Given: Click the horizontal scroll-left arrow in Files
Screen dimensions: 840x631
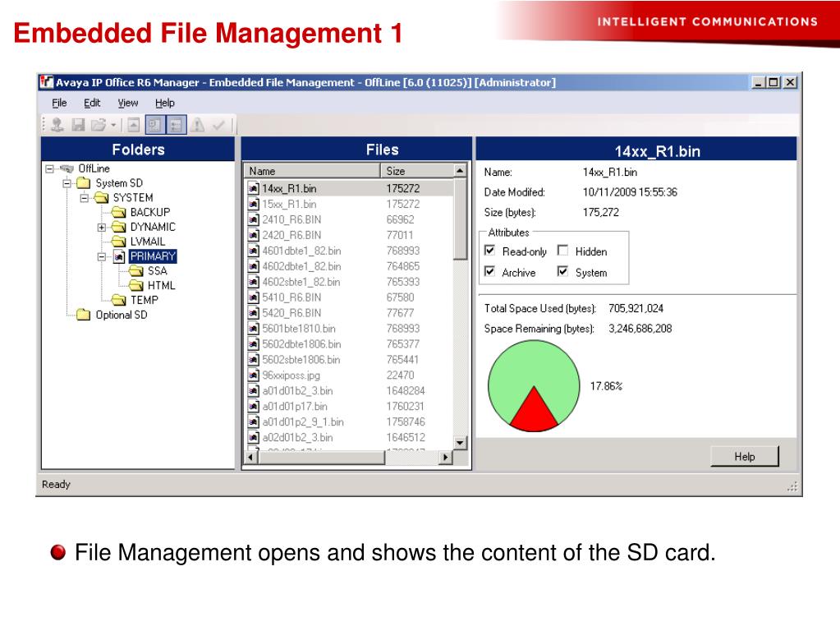Looking at the screenshot, I should (x=251, y=458).
